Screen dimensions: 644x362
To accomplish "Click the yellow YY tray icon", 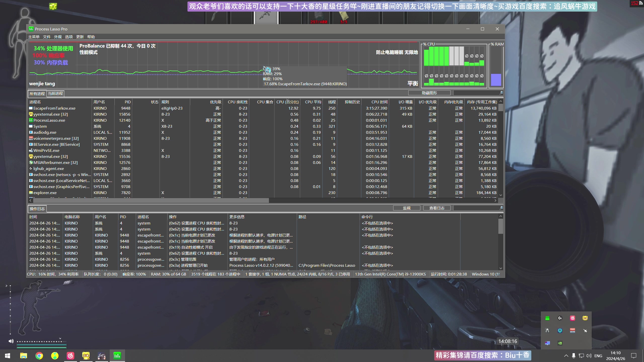I will tap(585, 318).
